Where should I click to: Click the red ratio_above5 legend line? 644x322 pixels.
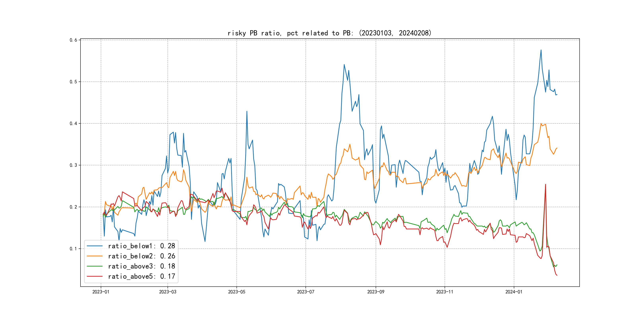pos(94,276)
